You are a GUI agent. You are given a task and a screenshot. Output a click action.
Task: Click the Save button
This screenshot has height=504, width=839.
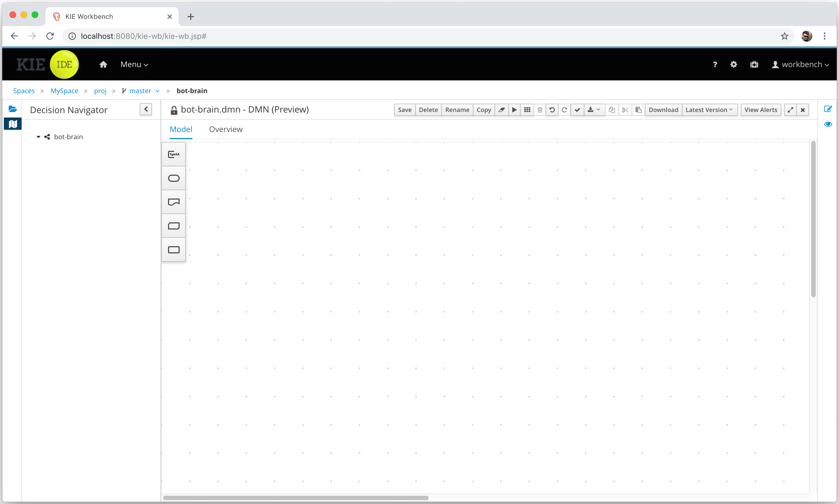point(405,110)
